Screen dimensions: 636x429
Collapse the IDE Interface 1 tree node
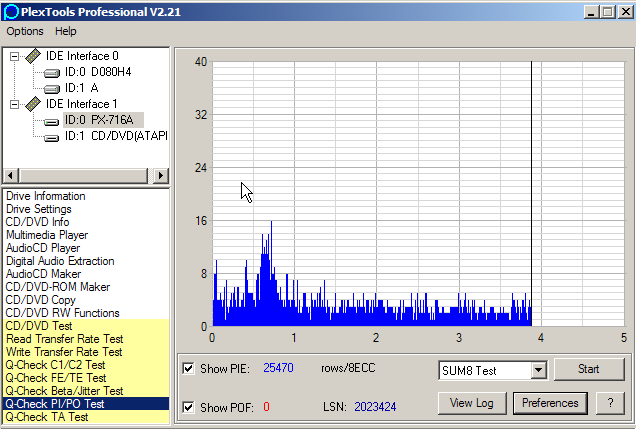click(15, 104)
